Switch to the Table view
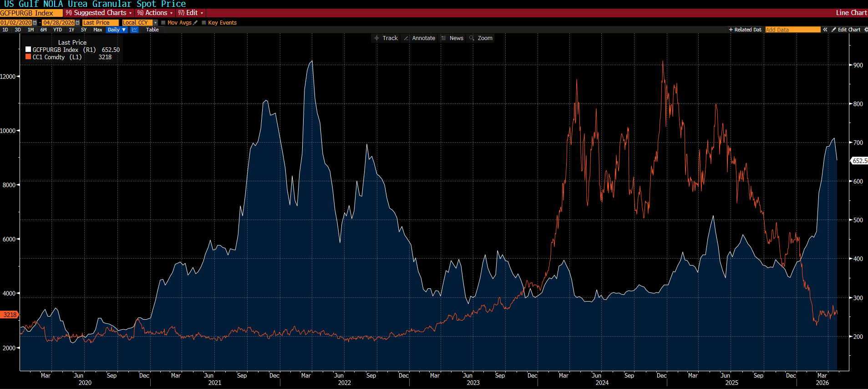Image resolution: width=868 pixels, height=389 pixels. coord(152,30)
